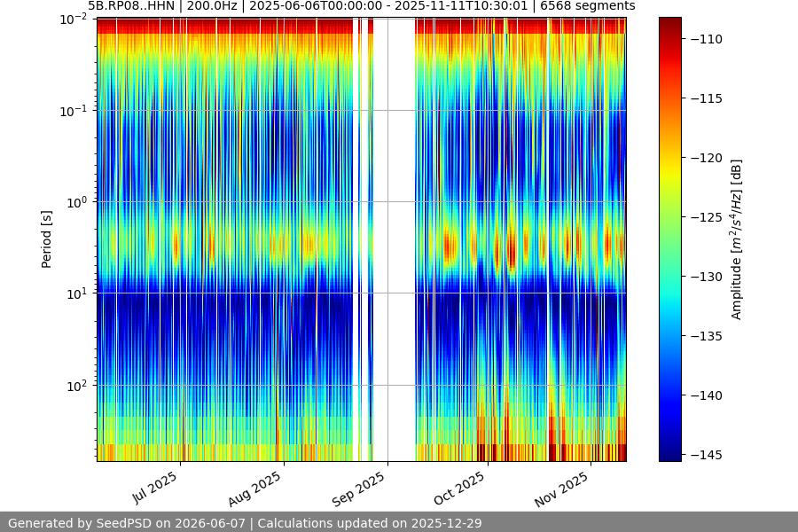Viewport: 798px width, 532px height.
Task: Click the -110 colorbar tick label
Action: [x=707, y=39]
